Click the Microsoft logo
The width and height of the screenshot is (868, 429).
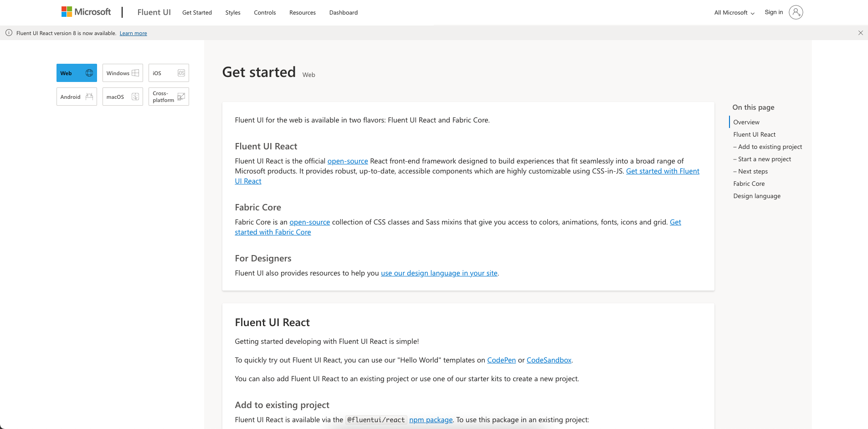point(86,11)
